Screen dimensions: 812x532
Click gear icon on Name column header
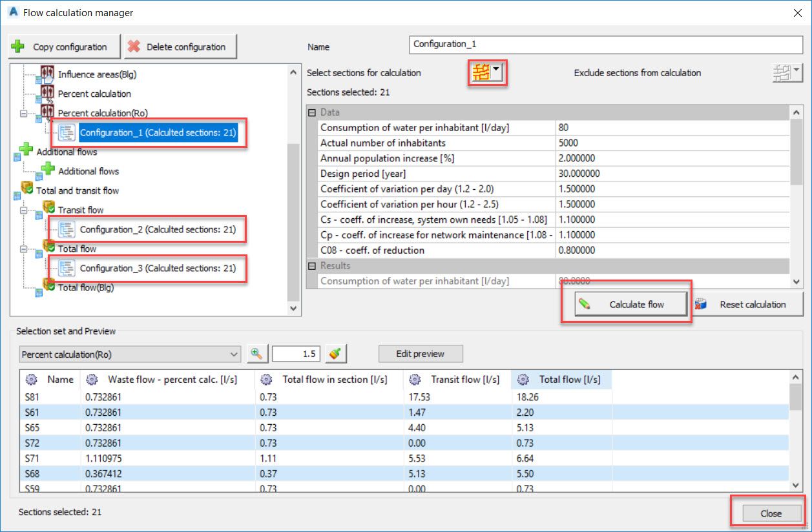click(x=31, y=379)
